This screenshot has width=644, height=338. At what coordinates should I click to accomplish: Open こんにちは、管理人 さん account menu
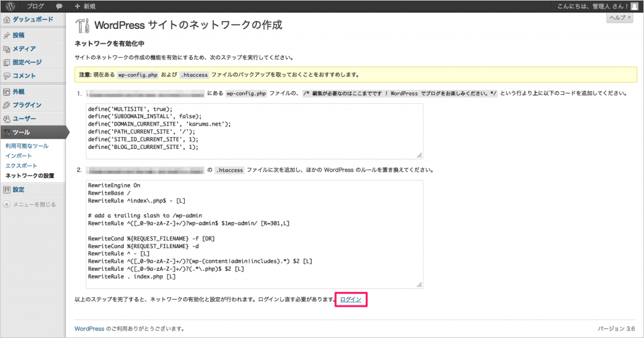[592, 6]
